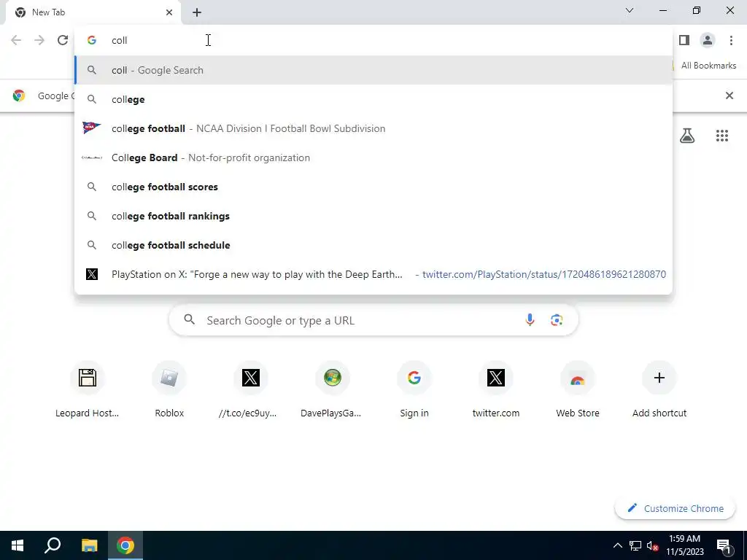Select the 'college' suggestion
Screen dimensions: 747x560
(373, 99)
